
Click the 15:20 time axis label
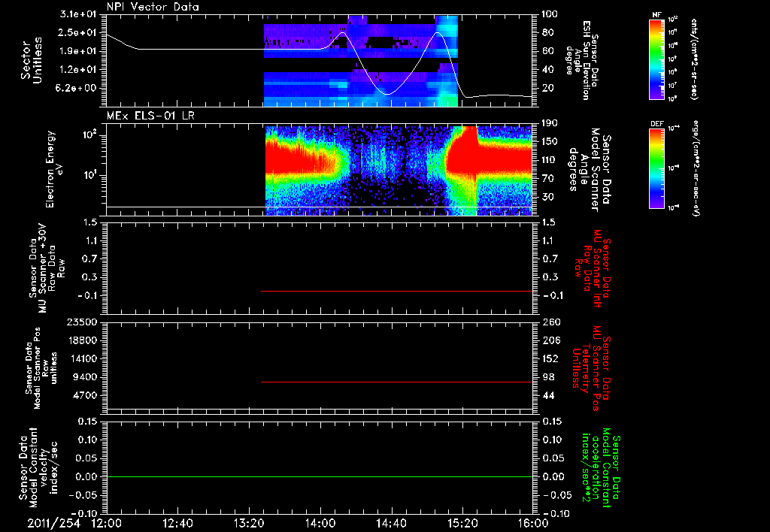point(462,524)
